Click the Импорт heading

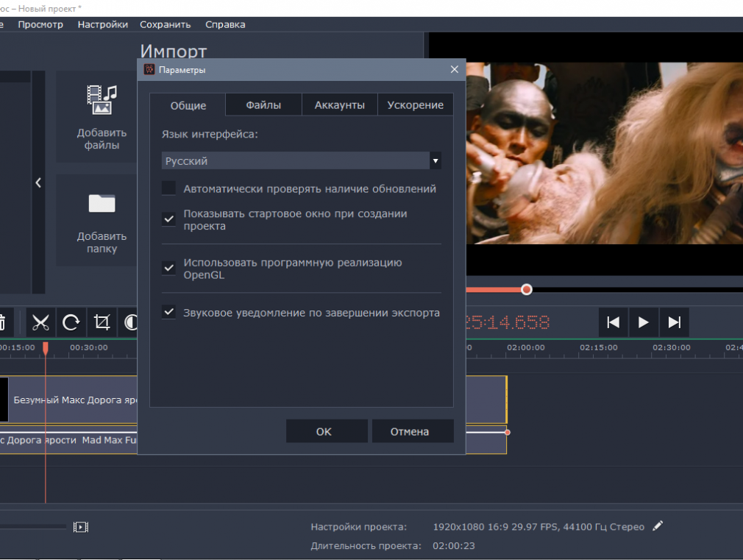pos(174,50)
